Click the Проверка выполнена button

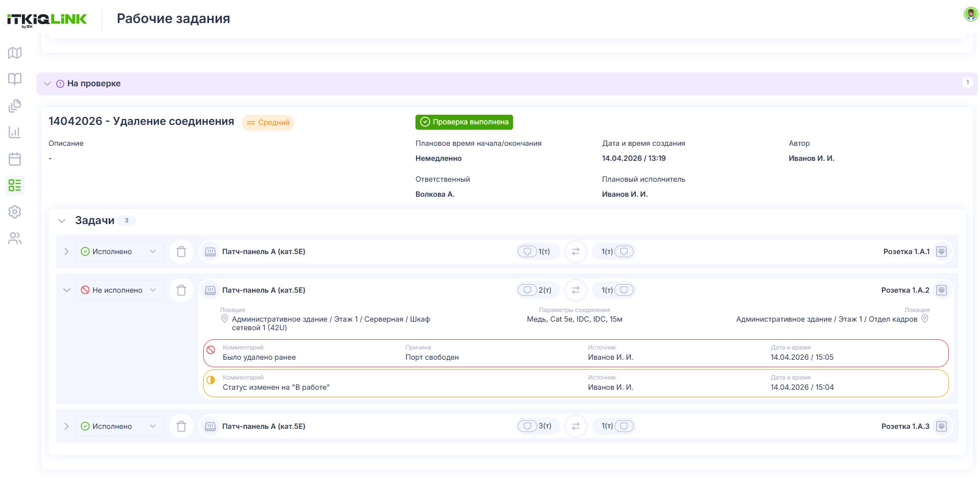click(464, 122)
